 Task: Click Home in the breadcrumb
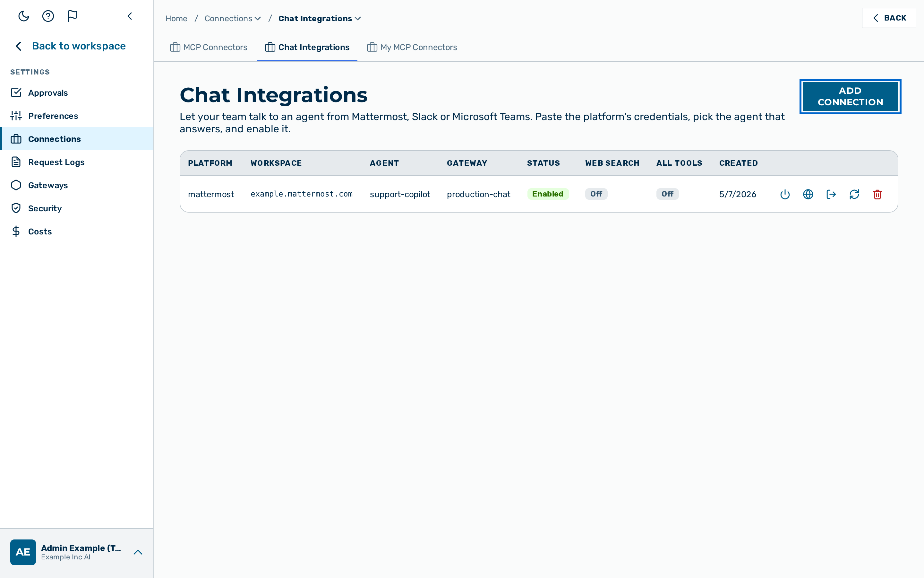(x=176, y=18)
